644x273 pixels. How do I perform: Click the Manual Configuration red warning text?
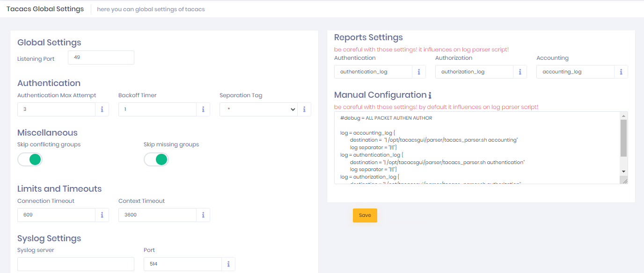tap(436, 107)
